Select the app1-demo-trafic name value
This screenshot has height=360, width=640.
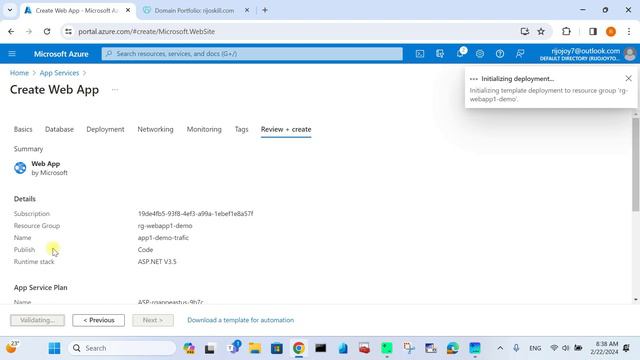(163, 238)
